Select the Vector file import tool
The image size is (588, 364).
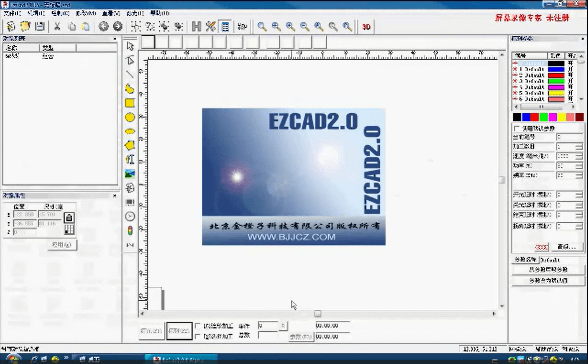point(130,188)
